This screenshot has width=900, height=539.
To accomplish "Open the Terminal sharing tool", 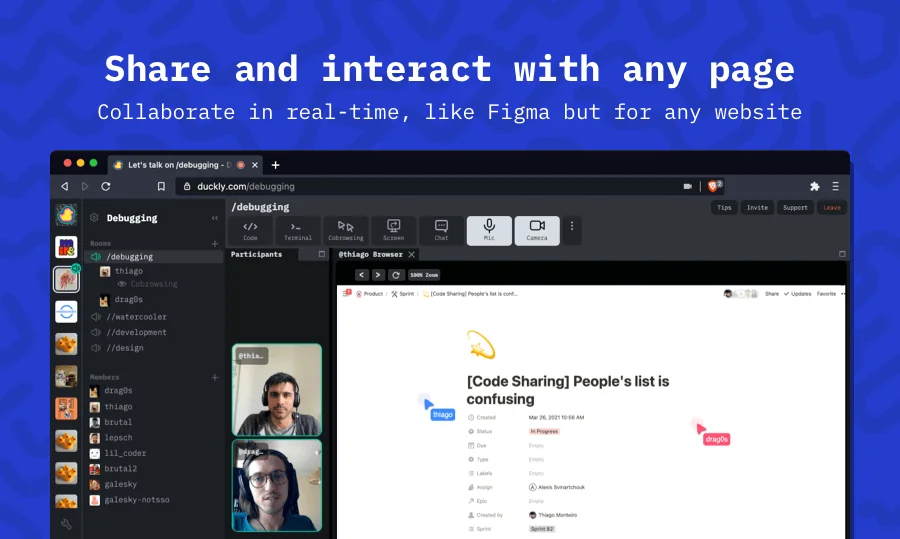I will point(298,231).
